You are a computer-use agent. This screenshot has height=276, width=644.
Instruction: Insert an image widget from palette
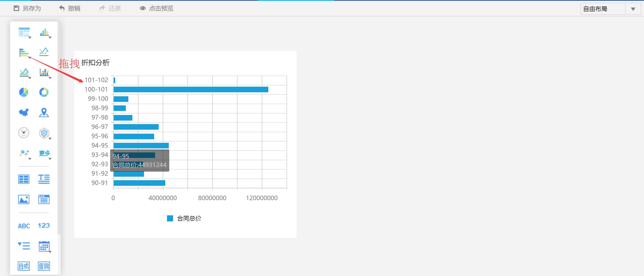24,199
